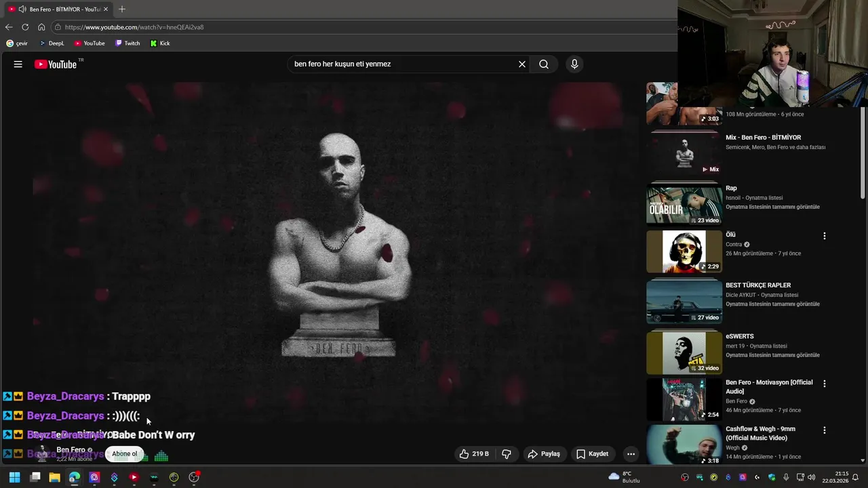Share the video via Paylaş
This screenshot has width=868, height=488.
point(544,454)
